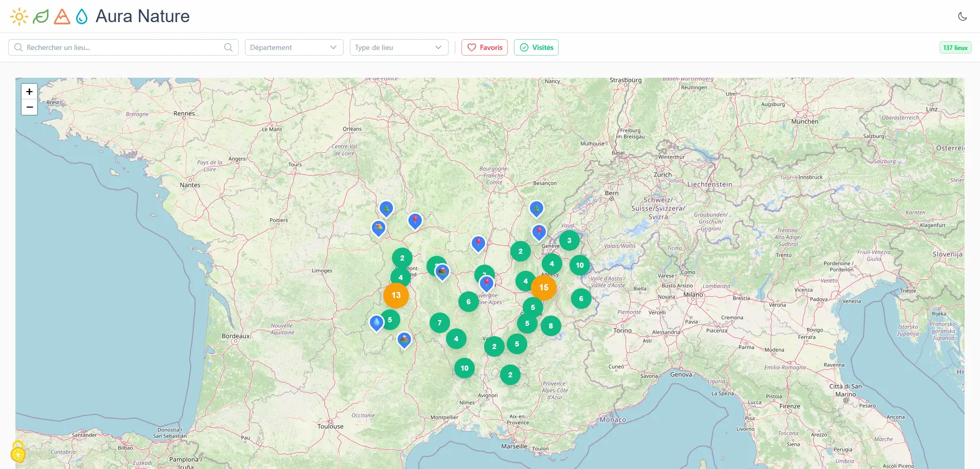
Task: Click the magnifier icon in the search bar
Action: (228, 47)
